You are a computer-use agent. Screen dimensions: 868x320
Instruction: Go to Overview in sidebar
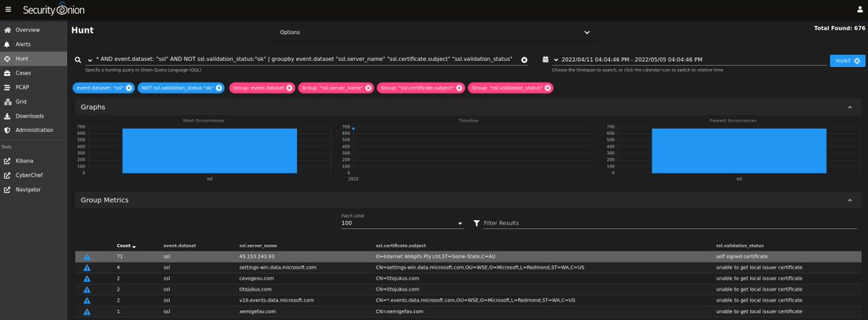tap(28, 30)
